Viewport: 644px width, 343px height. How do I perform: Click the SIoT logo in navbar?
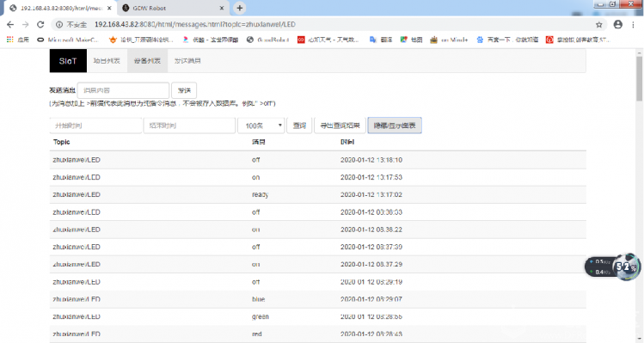pyautogui.click(x=68, y=61)
